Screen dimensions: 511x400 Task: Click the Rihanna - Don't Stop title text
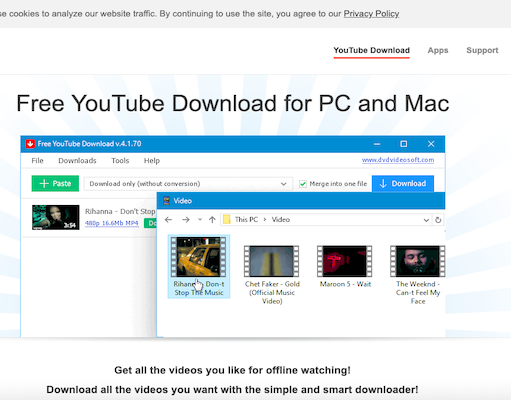coord(120,211)
